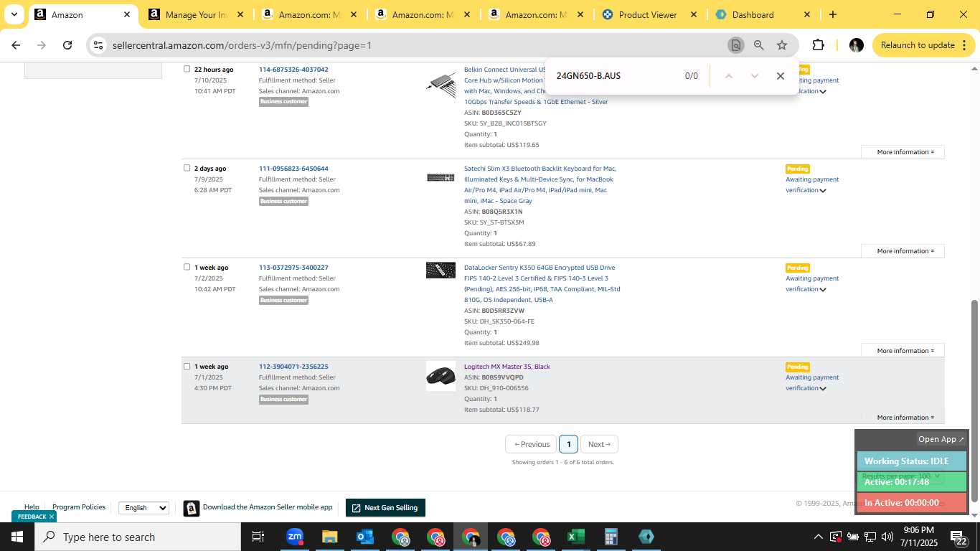
Task: Close the Dashboard tab
Action: click(806, 14)
